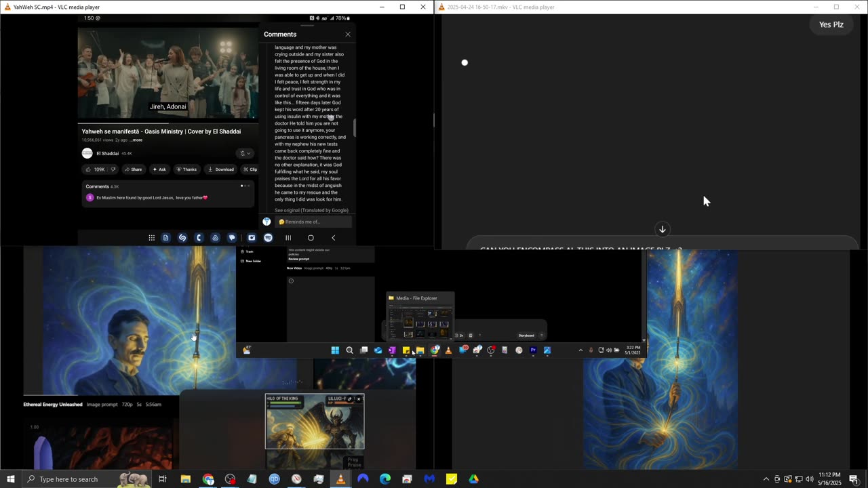Open Google Chrome from the Windows 10 taskbar

click(x=208, y=479)
